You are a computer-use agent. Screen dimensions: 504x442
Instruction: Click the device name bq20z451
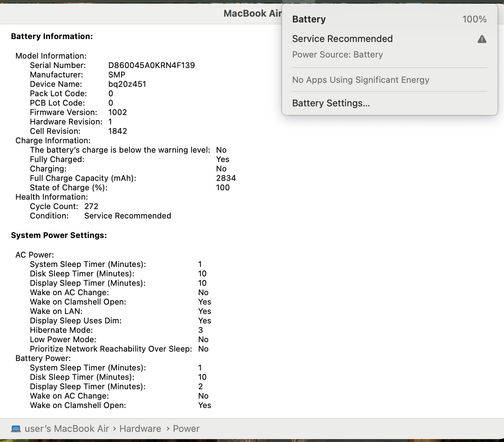(127, 84)
